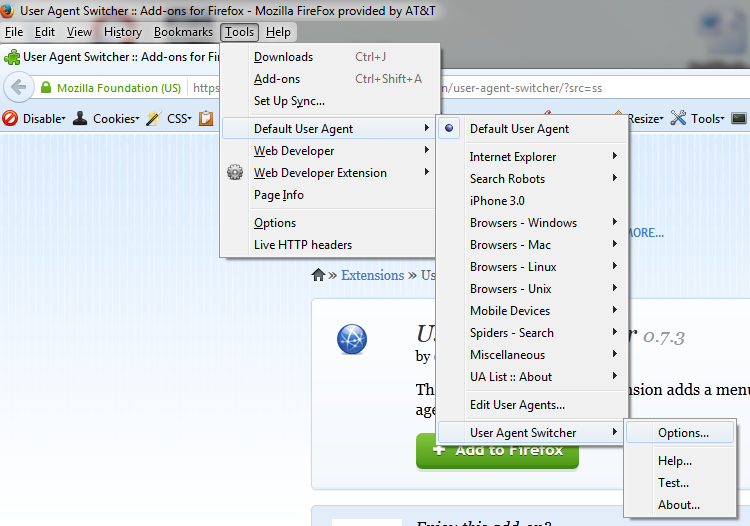Click the green Add to Firefox button

coord(497,451)
